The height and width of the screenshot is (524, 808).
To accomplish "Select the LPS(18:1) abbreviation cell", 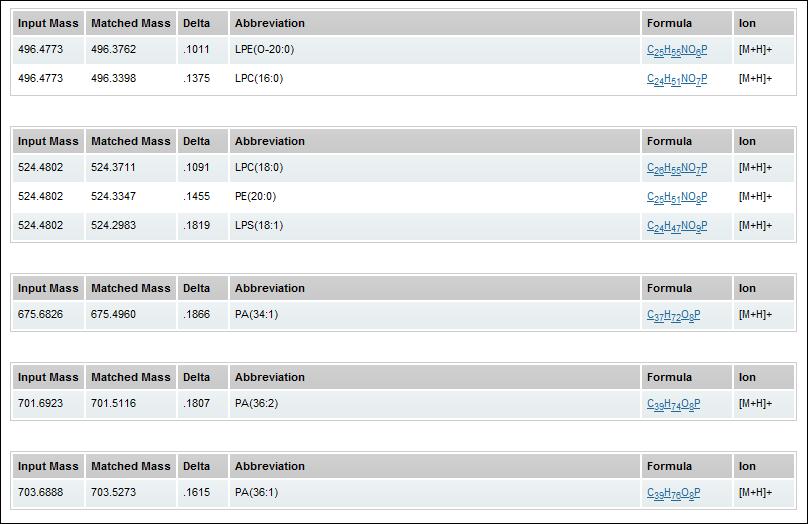I will [x=259, y=225].
